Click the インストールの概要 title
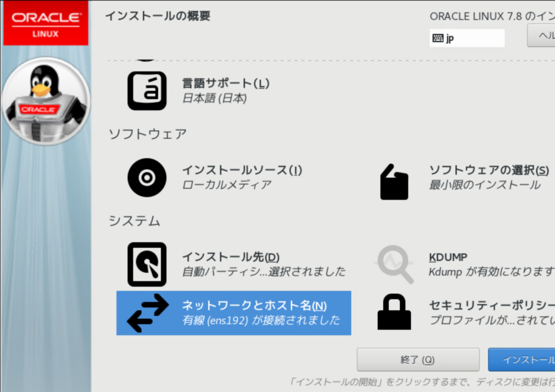Viewport: 555px width, 392px height. [x=158, y=16]
